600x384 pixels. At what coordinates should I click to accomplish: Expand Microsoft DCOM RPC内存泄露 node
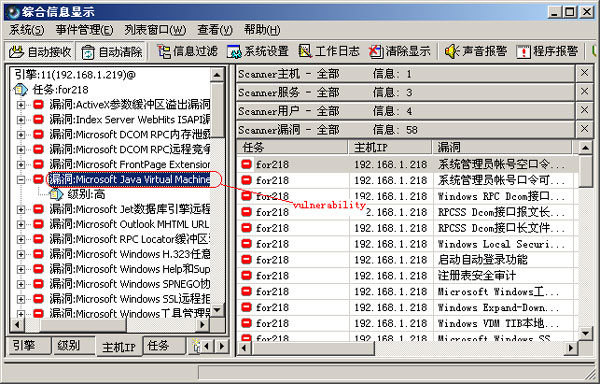pos(21,135)
